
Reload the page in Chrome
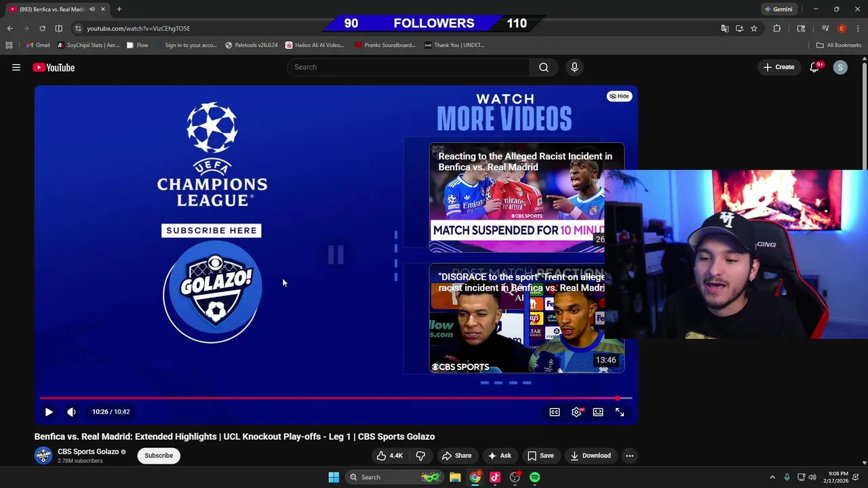[42, 28]
